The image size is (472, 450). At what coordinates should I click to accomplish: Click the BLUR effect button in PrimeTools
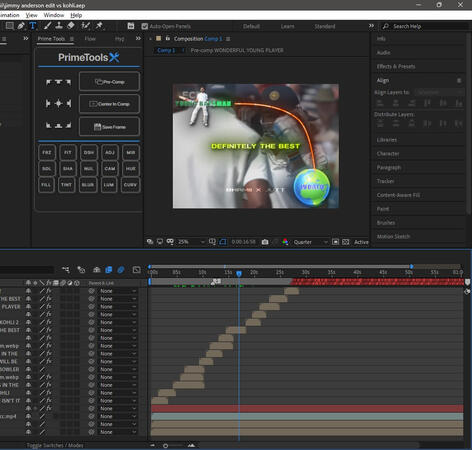[x=88, y=185]
